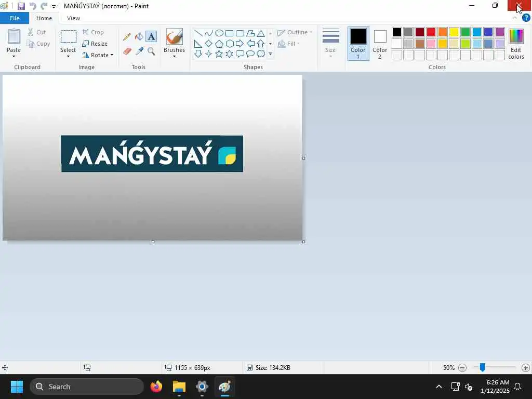Screen dimensions: 532x399
Task: Click the MANGYSTAY logo on canvas
Action: click(152, 154)
